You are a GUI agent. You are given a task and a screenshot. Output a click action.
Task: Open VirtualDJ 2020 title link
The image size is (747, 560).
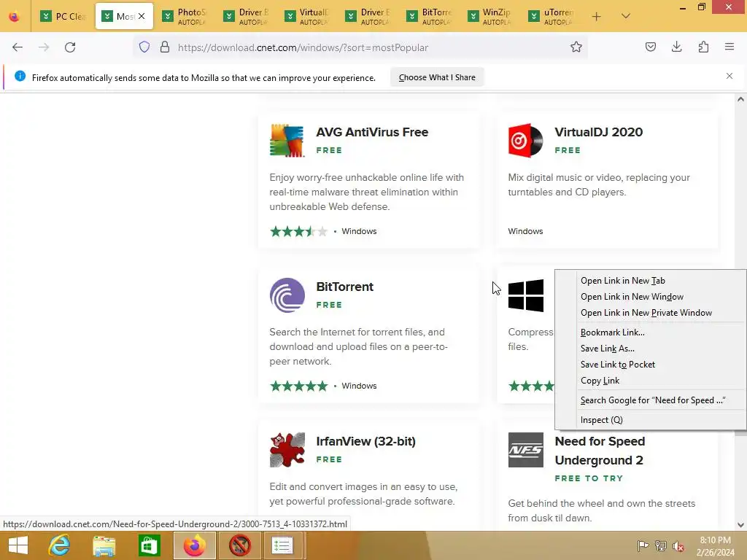click(x=598, y=132)
